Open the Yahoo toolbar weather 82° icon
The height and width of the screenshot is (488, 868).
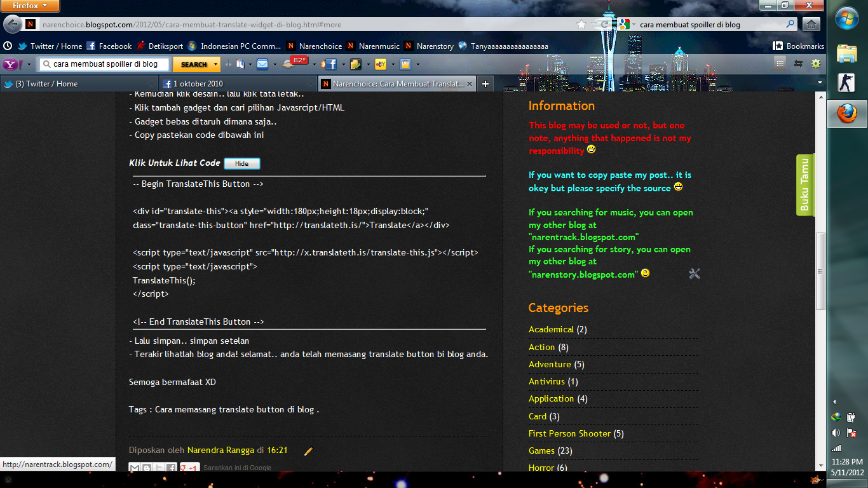[x=295, y=62]
